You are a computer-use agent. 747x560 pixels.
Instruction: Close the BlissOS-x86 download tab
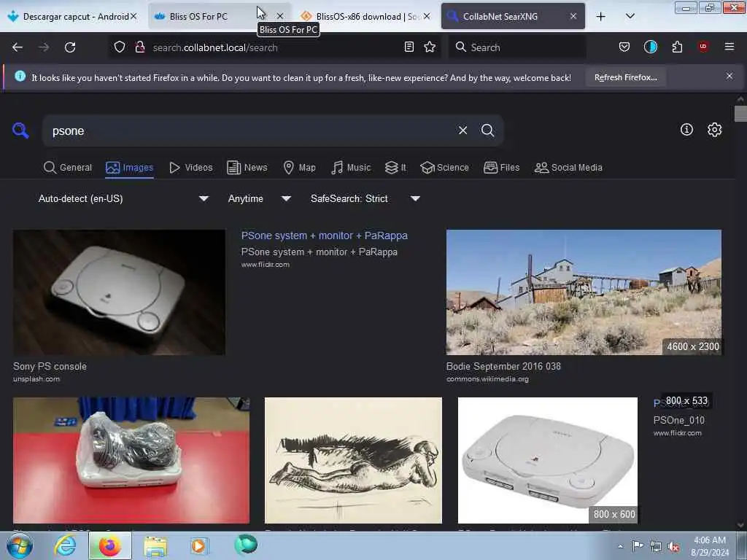(427, 17)
